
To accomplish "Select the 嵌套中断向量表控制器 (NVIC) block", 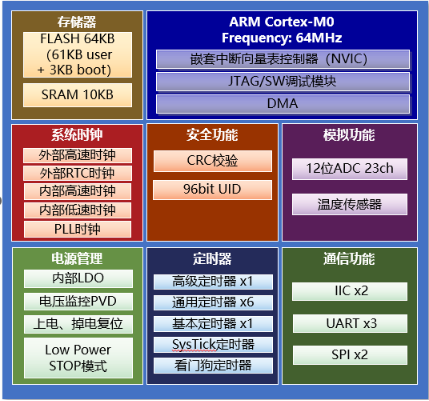I will pos(283,59).
